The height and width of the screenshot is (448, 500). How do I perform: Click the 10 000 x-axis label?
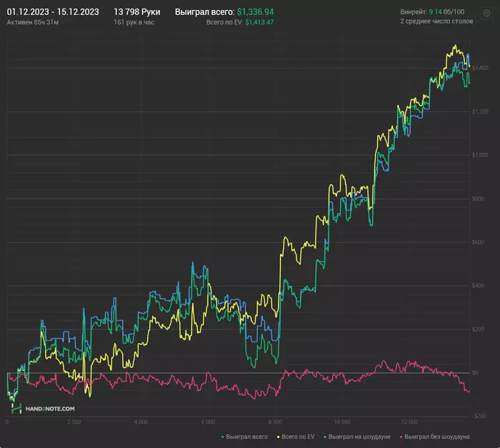(x=342, y=422)
